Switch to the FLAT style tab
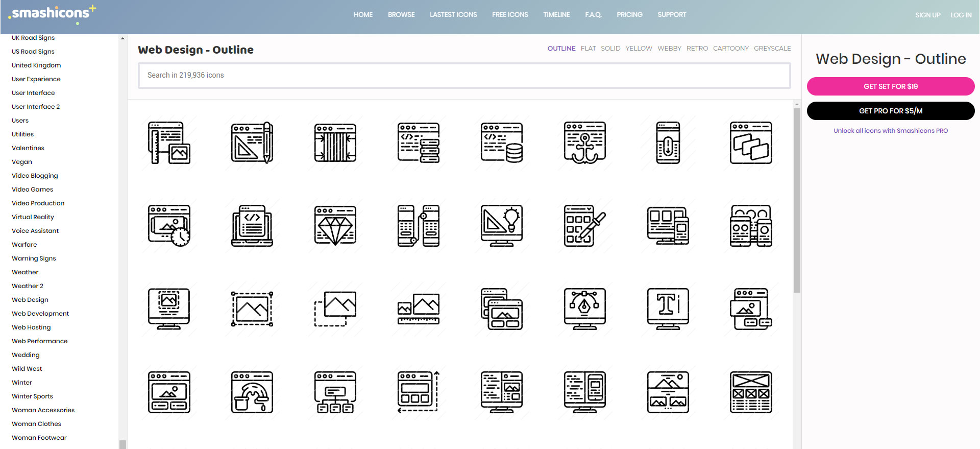 tap(588, 49)
